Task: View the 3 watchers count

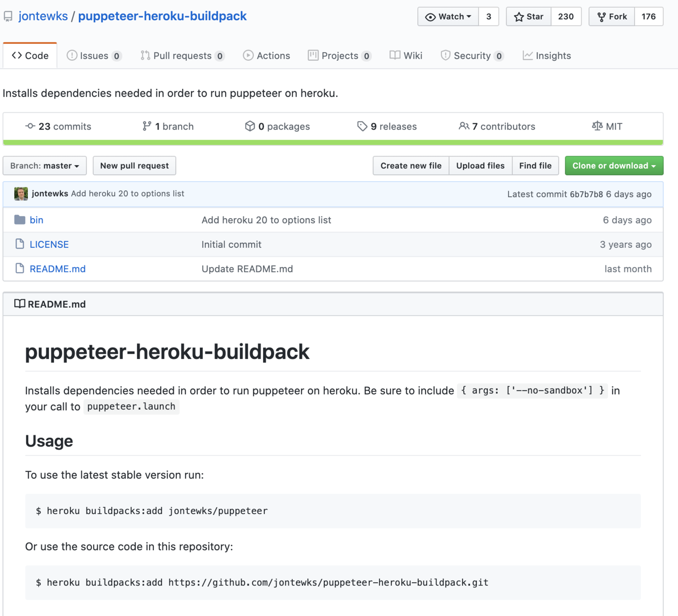Action: 489,16
